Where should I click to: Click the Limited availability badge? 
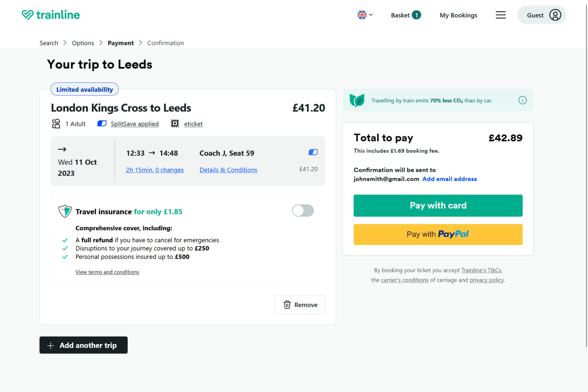[84, 89]
